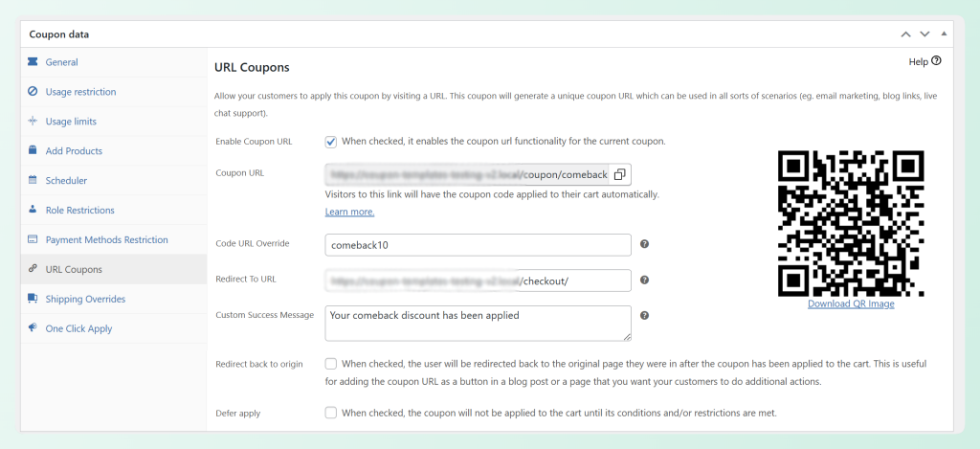Click into Custom Success Message textarea
Screen dimensions: 980x449
(x=479, y=324)
